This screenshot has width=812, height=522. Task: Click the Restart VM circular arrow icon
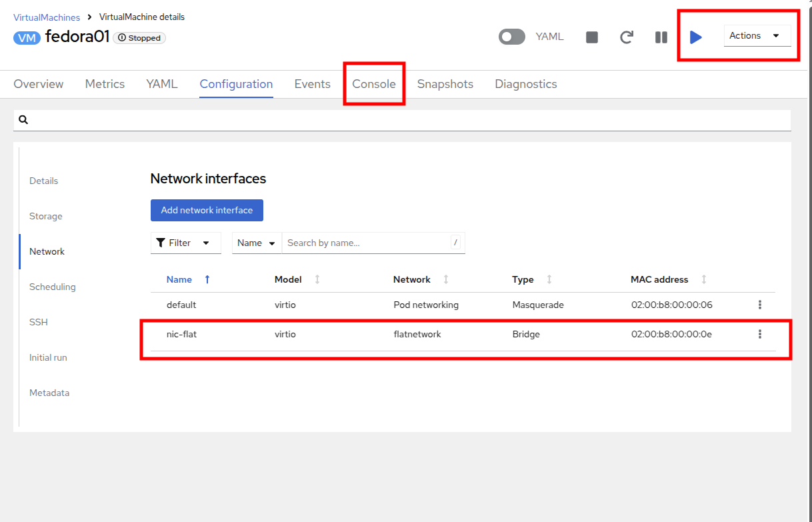coord(626,37)
